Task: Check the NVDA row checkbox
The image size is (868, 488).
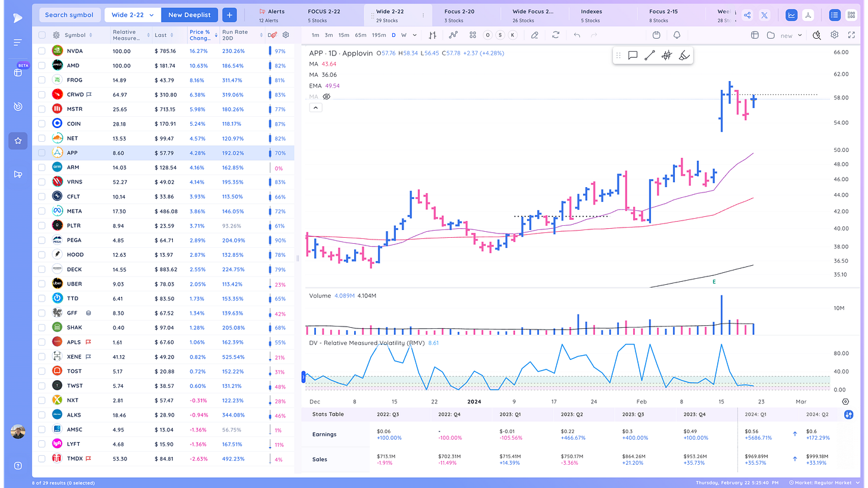Action: (42, 51)
